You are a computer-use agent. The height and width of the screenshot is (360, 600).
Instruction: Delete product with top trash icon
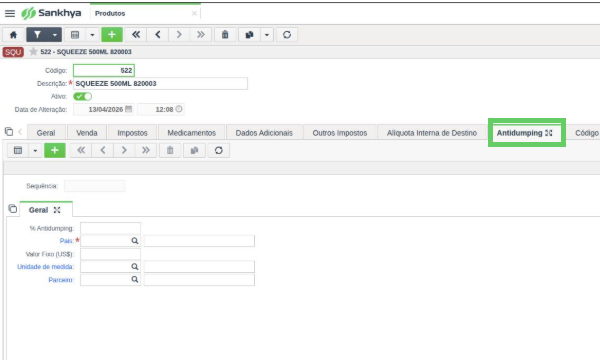point(225,35)
